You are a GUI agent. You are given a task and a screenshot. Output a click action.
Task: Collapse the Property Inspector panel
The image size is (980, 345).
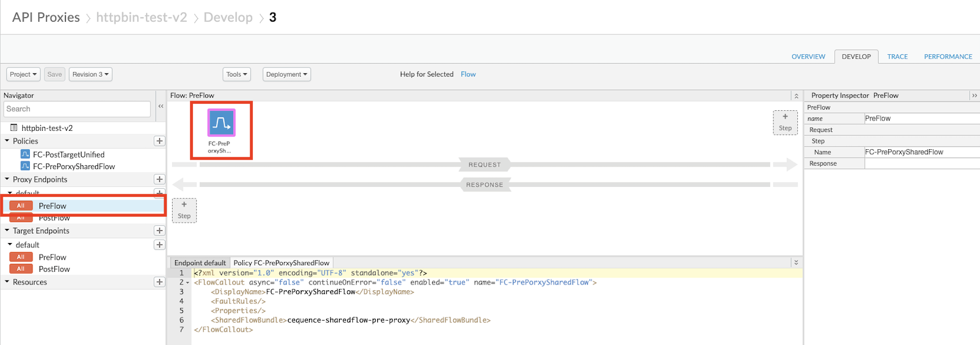pos(974,96)
